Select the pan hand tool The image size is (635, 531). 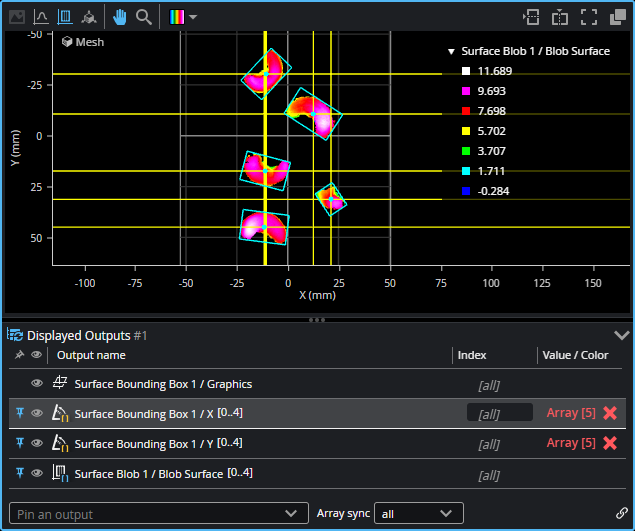click(120, 17)
